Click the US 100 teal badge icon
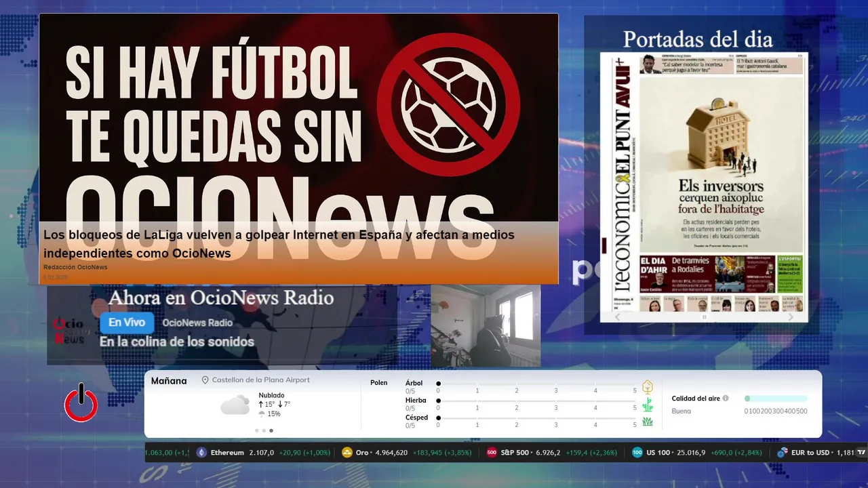Viewport: 868px width, 488px height. [637, 453]
